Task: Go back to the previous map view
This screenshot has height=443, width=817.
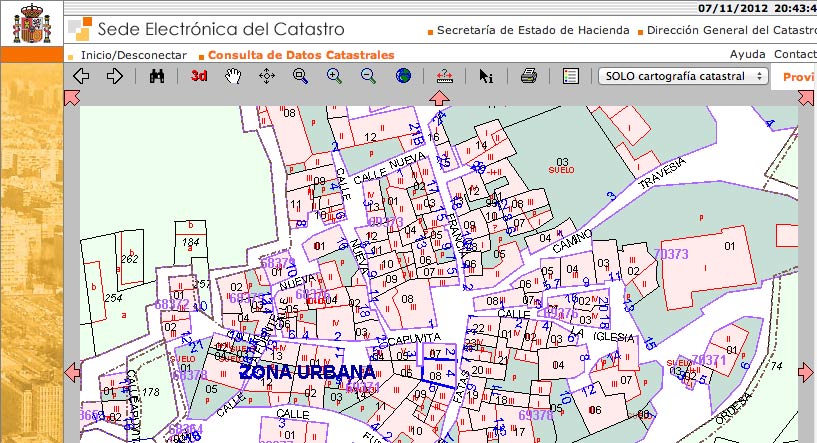Action: (x=83, y=76)
